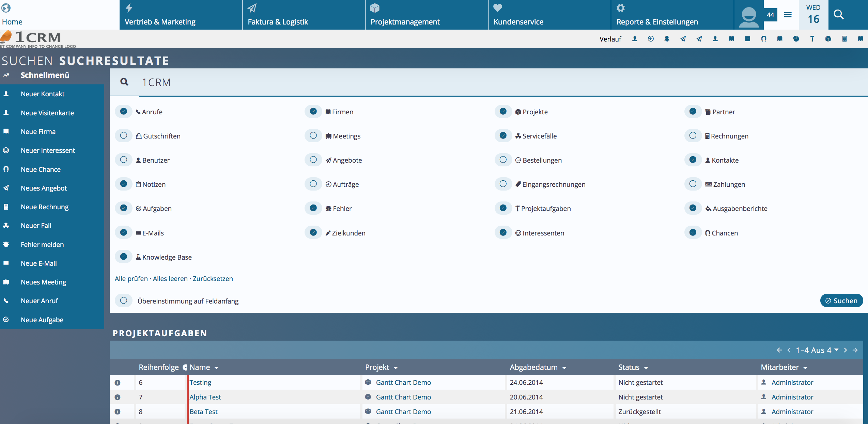Open the Mitarbeiter column dropdown
The height and width of the screenshot is (424, 868).
[805, 368]
